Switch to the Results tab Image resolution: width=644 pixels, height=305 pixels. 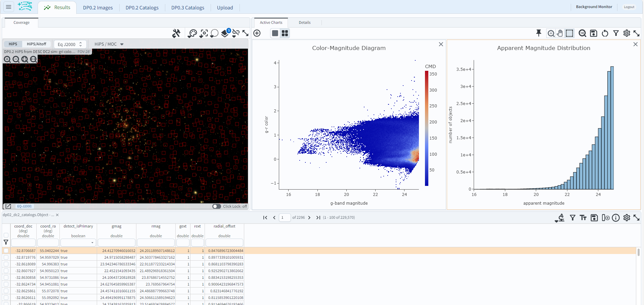(x=57, y=7)
